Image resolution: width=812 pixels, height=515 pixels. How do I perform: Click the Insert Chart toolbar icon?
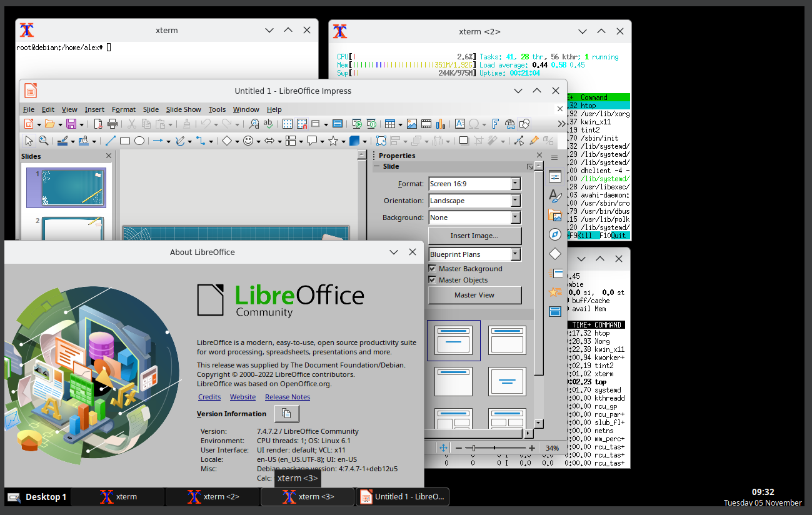pyautogui.click(x=441, y=124)
